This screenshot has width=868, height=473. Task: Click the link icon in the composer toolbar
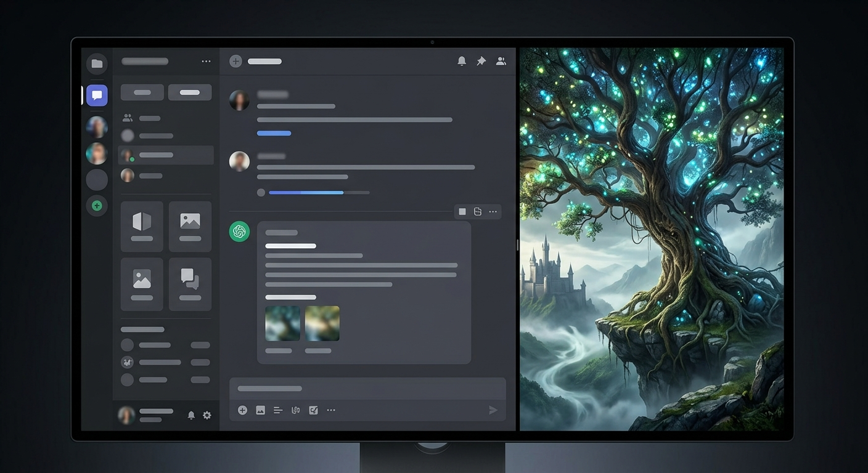[295, 410]
